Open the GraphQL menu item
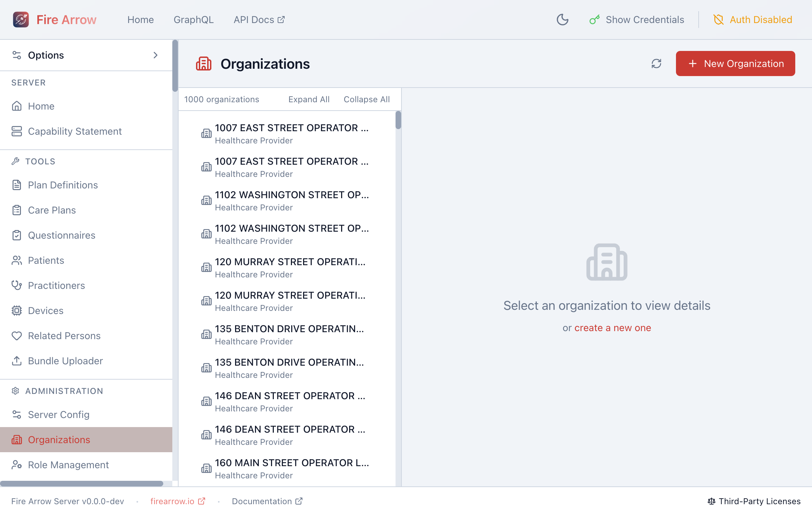812x515 pixels. 194,20
